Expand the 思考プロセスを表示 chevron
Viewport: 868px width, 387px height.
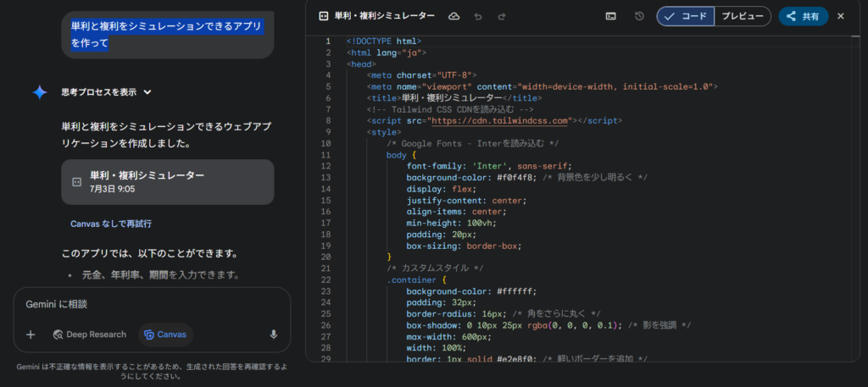pos(147,92)
